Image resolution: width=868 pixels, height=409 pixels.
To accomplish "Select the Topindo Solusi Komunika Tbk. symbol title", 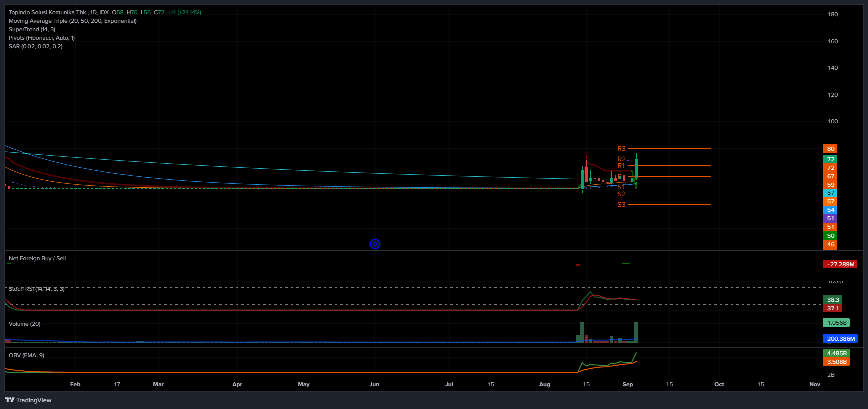I will 48,12.
